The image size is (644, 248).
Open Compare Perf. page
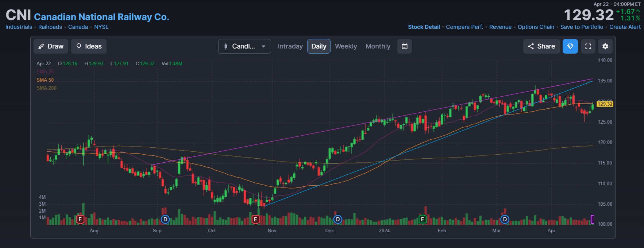(x=464, y=27)
